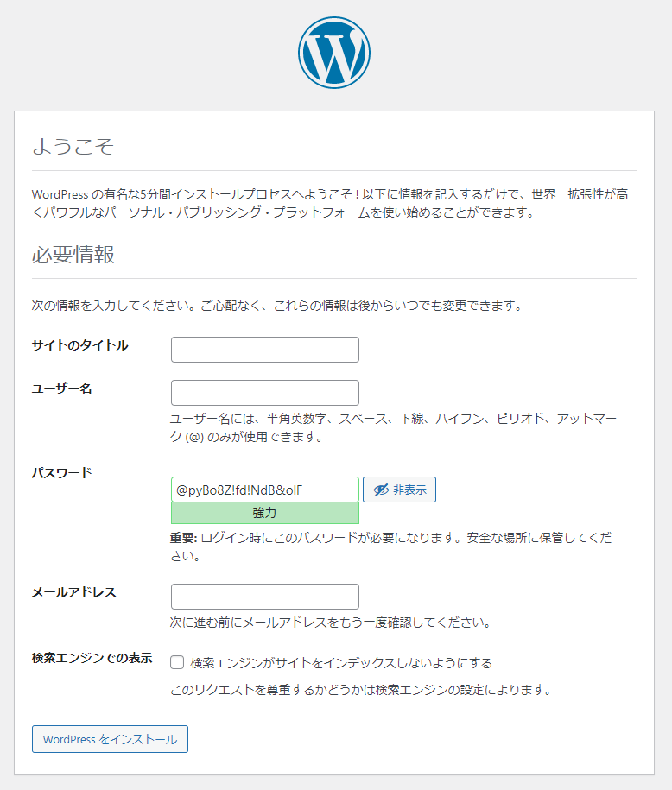Click the メールアドレス field label
Image resolution: width=672 pixels, height=790 pixels.
[x=73, y=592]
